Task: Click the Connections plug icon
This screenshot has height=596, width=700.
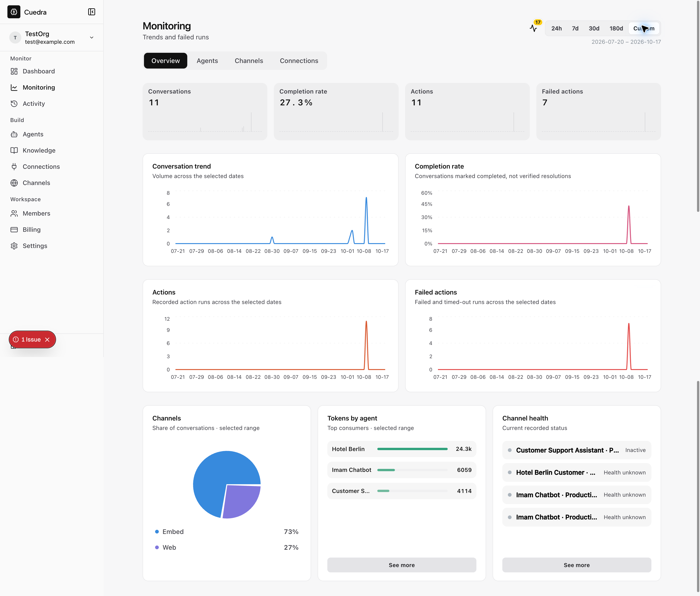Action: (x=14, y=166)
